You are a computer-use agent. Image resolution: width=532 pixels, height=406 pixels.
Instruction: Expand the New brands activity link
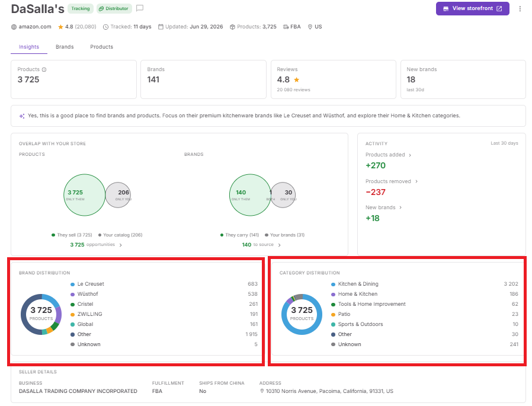click(x=383, y=207)
